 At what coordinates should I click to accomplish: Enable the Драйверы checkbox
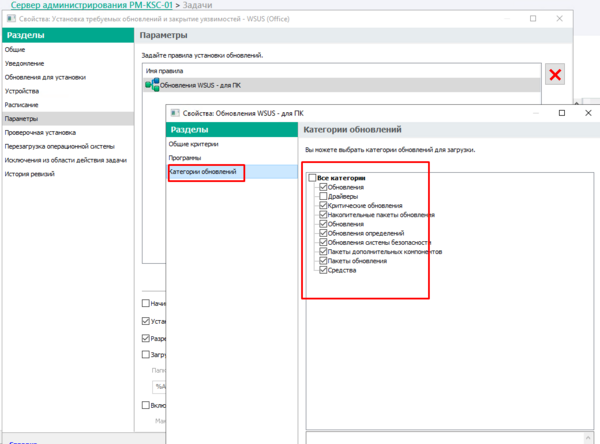(x=323, y=196)
